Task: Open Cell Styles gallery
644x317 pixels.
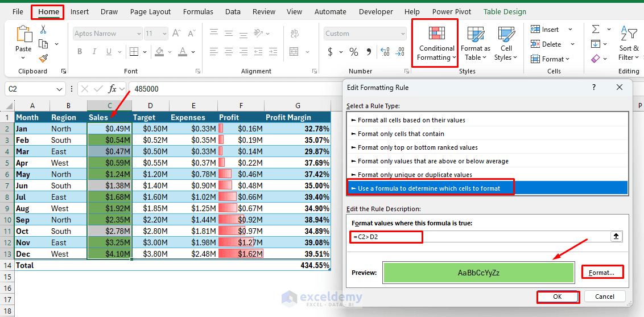Action: pyautogui.click(x=506, y=44)
